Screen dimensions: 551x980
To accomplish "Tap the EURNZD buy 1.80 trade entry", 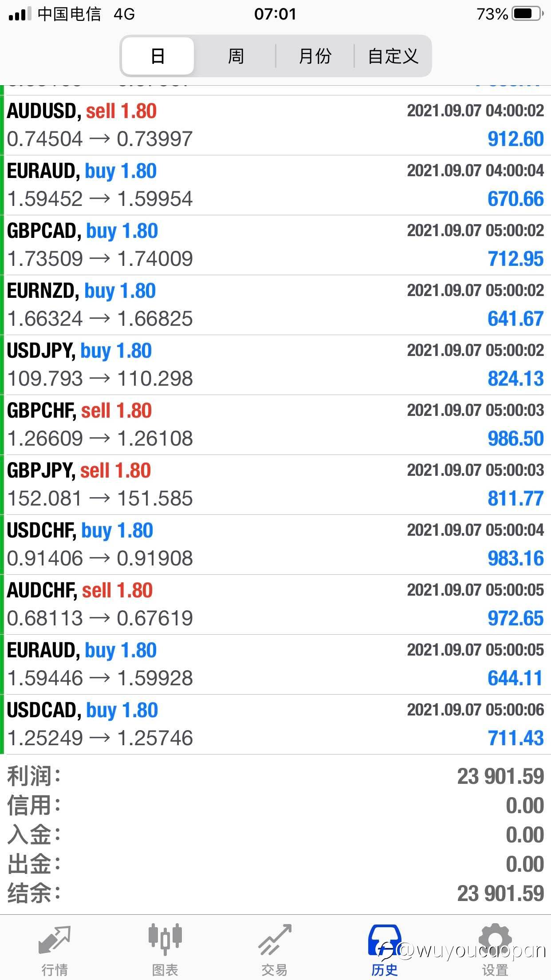I will tap(275, 305).
